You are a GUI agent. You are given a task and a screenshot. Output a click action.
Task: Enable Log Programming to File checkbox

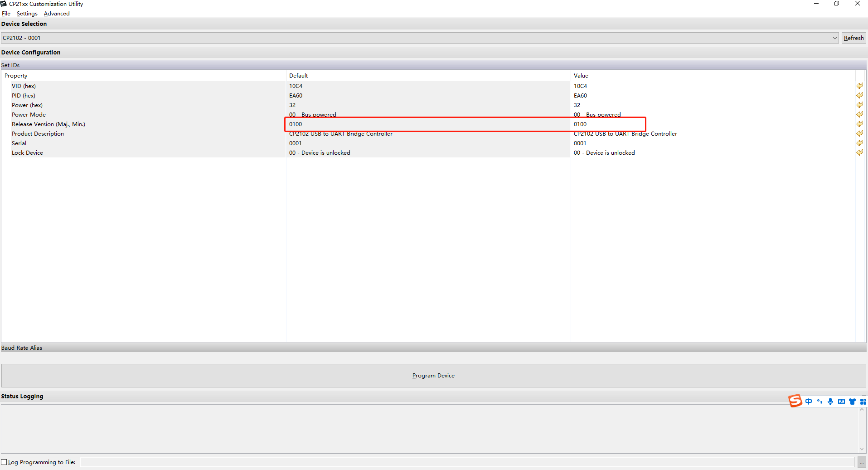tap(4, 462)
